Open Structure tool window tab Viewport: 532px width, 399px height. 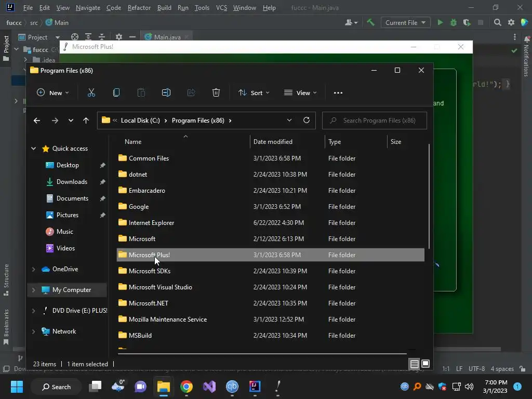[x=6, y=280]
